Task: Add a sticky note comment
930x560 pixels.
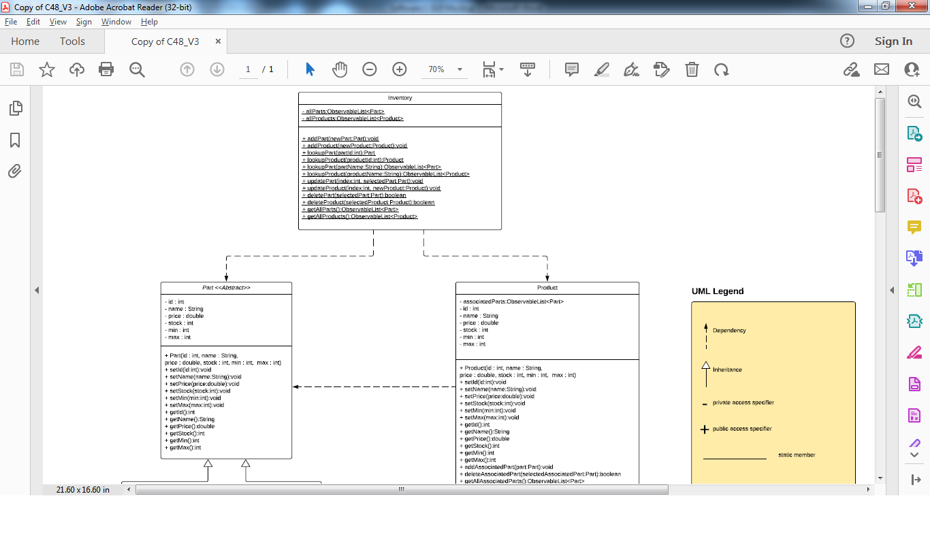Action: (571, 69)
